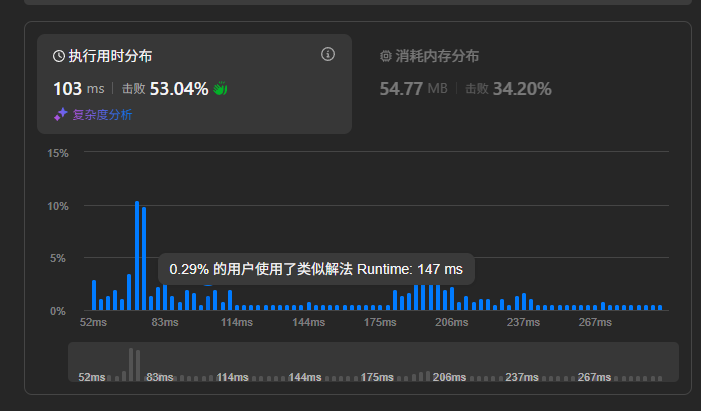The height and width of the screenshot is (411, 701).
Task: Click the Runtime: 147 ms tooltip
Action: (316, 269)
